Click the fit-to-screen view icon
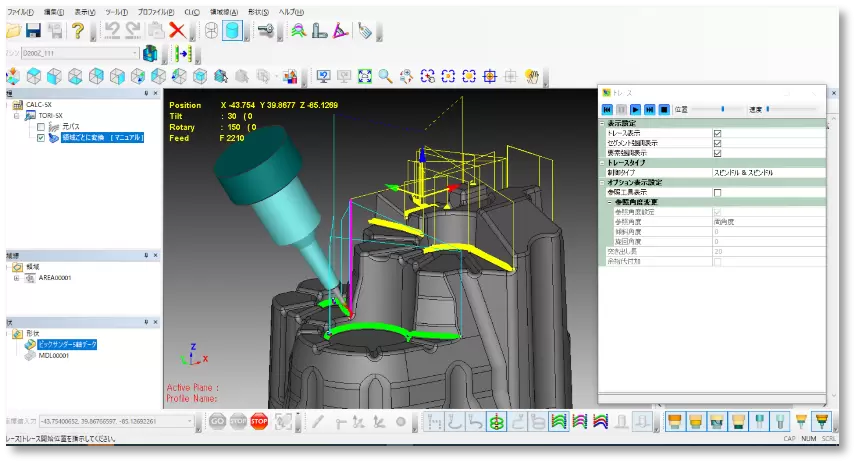This screenshot has height=465, width=858. click(x=364, y=76)
